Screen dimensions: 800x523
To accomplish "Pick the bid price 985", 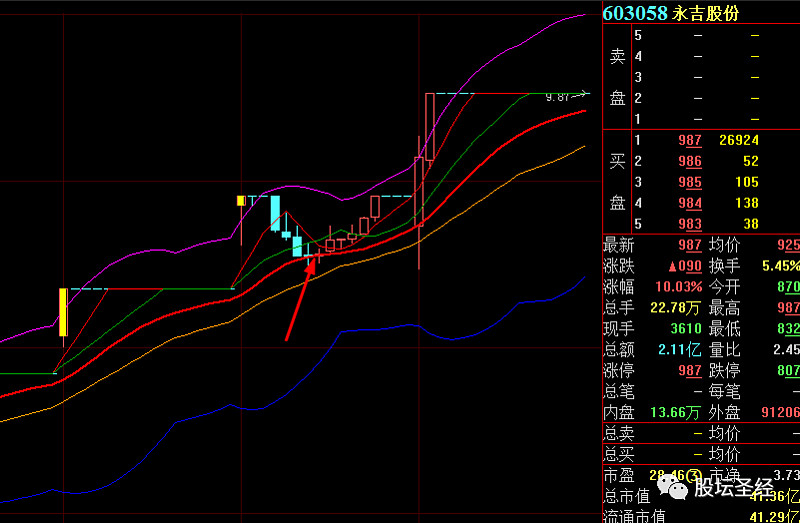I will [690, 182].
